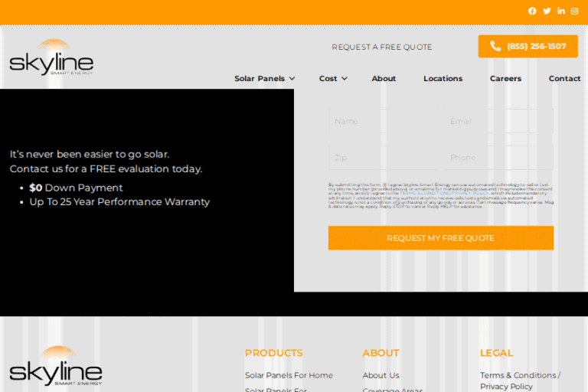
Task: Select Careers in the navigation bar
Action: click(505, 78)
